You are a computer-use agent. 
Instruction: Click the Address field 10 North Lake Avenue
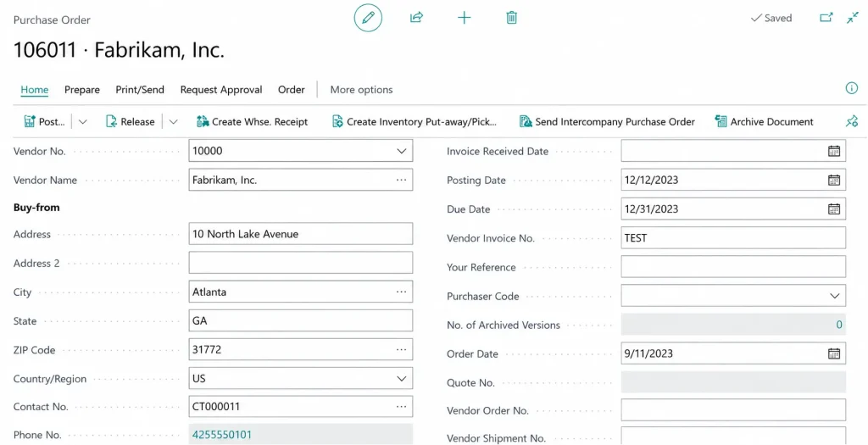[x=301, y=234]
